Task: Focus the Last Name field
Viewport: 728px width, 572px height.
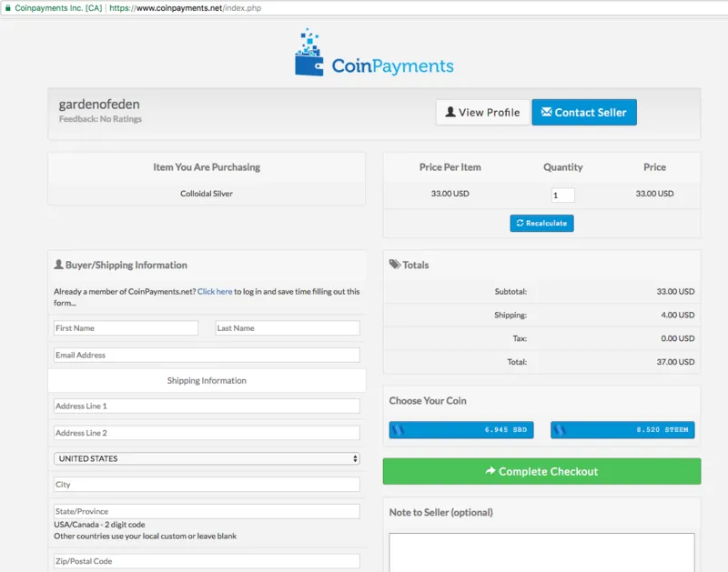Action: [x=288, y=328]
